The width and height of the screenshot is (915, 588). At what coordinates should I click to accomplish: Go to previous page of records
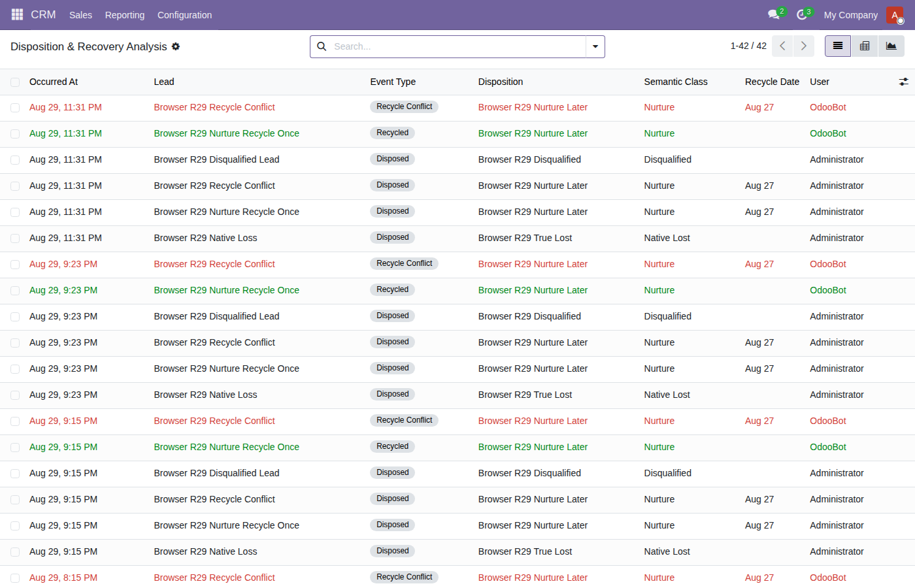click(x=782, y=46)
